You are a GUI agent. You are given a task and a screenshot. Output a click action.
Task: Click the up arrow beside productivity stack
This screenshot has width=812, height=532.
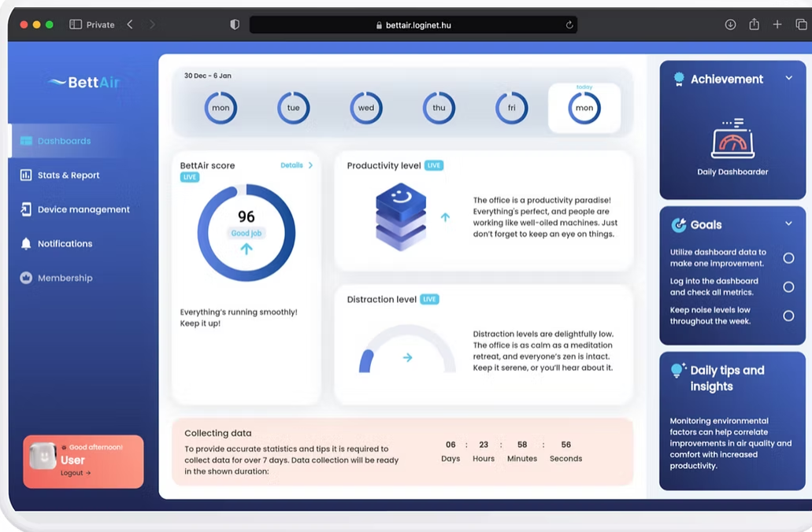[x=445, y=217]
